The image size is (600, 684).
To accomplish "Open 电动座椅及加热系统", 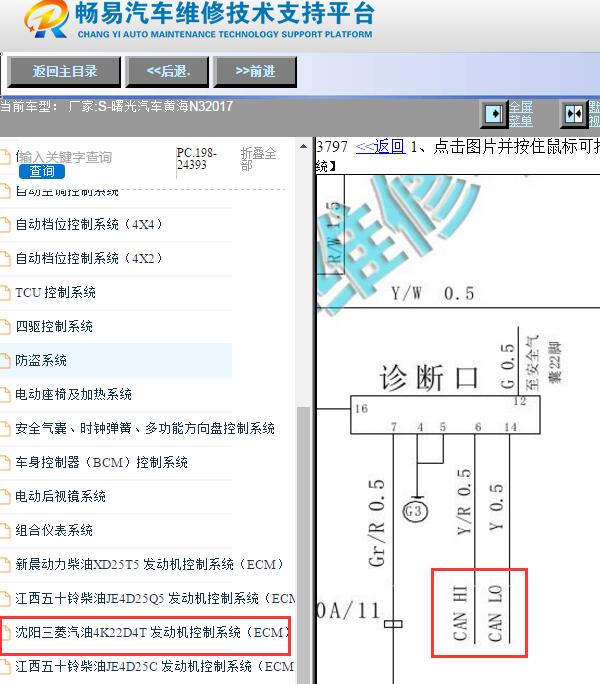I will (73, 395).
